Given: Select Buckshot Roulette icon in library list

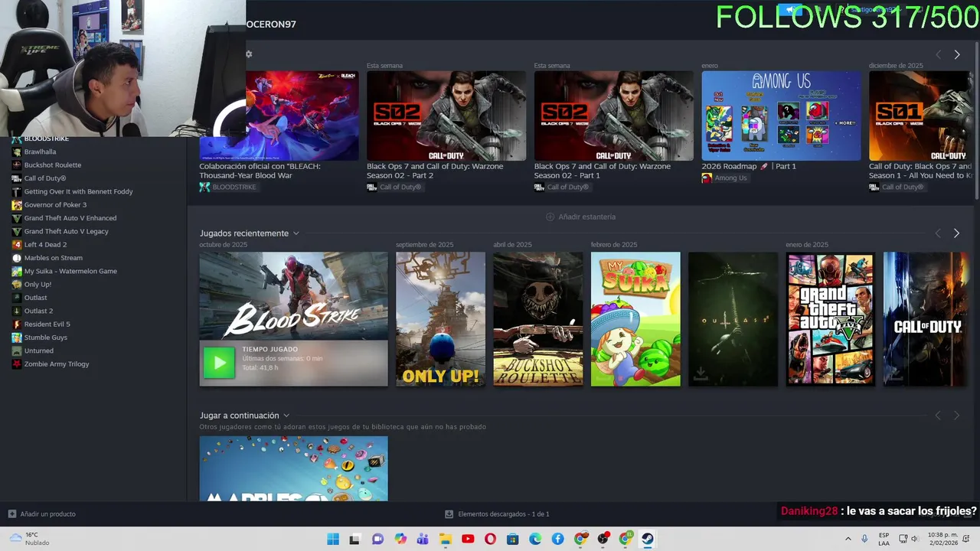Looking at the screenshot, I should pyautogui.click(x=16, y=165).
